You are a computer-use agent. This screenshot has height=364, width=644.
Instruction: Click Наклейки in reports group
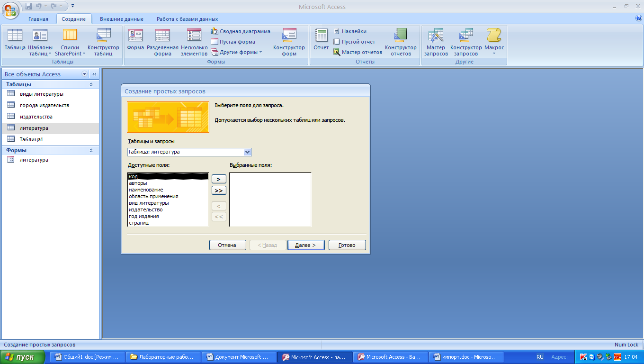click(349, 31)
